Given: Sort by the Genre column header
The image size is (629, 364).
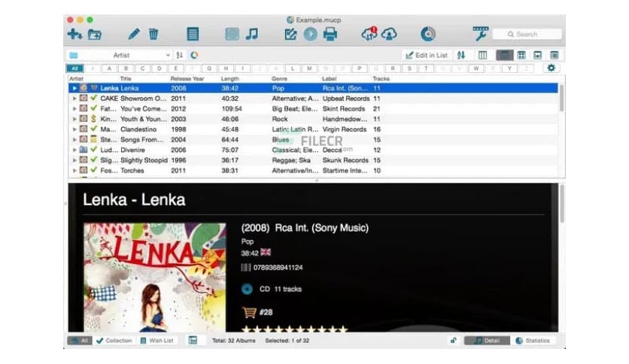Looking at the screenshot, I should coord(279,78).
